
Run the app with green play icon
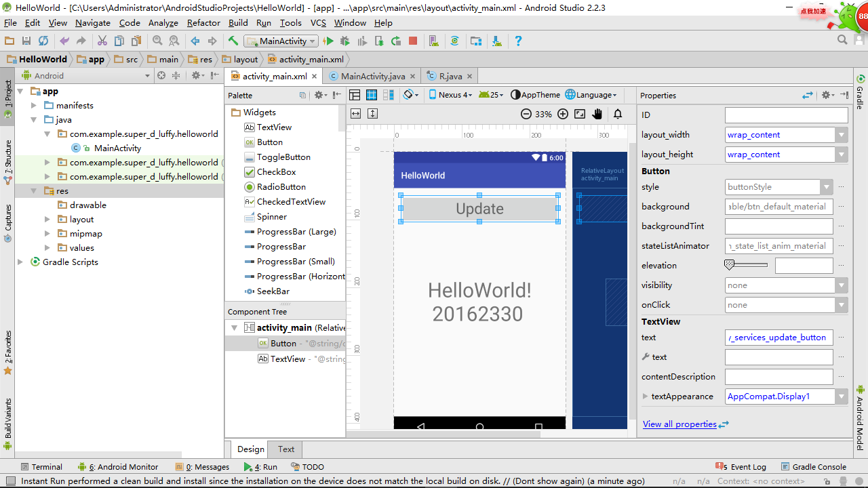click(x=329, y=41)
